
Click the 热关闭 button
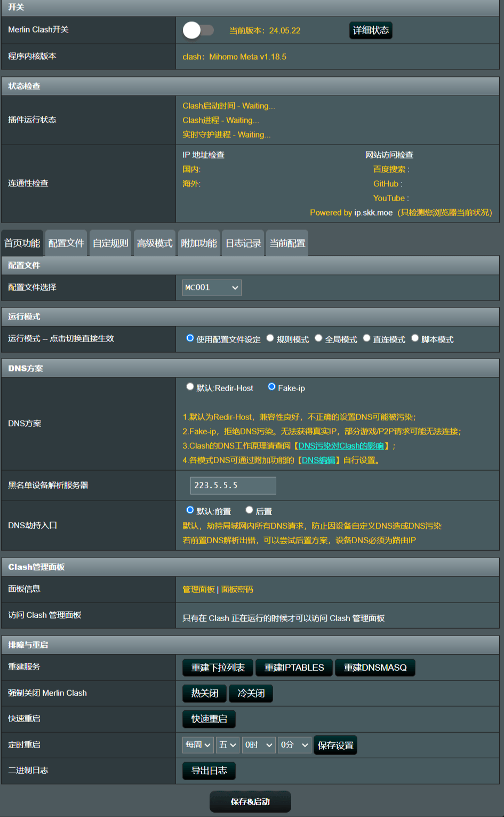coord(205,693)
